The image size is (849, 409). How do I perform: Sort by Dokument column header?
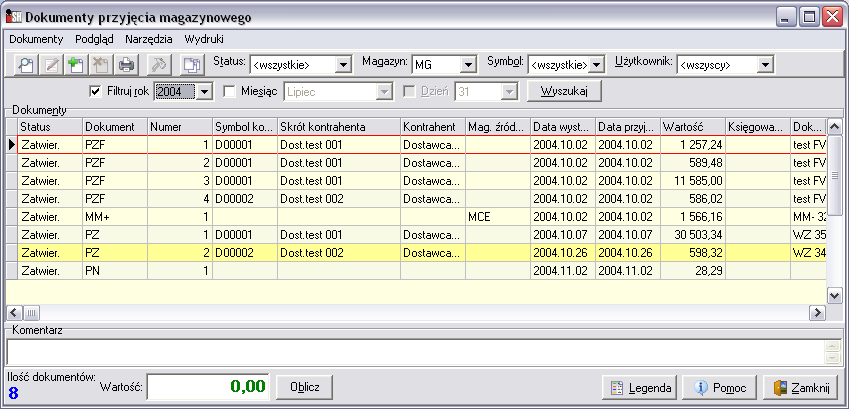point(115,127)
